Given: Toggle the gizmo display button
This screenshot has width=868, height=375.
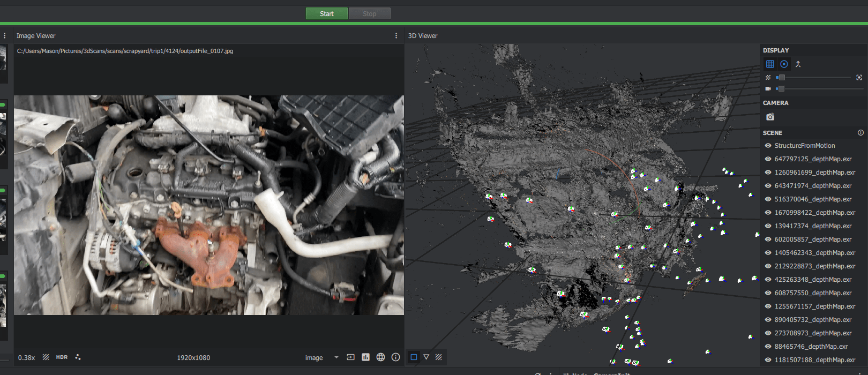Looking at the screenshot, I should click(784, 64).
